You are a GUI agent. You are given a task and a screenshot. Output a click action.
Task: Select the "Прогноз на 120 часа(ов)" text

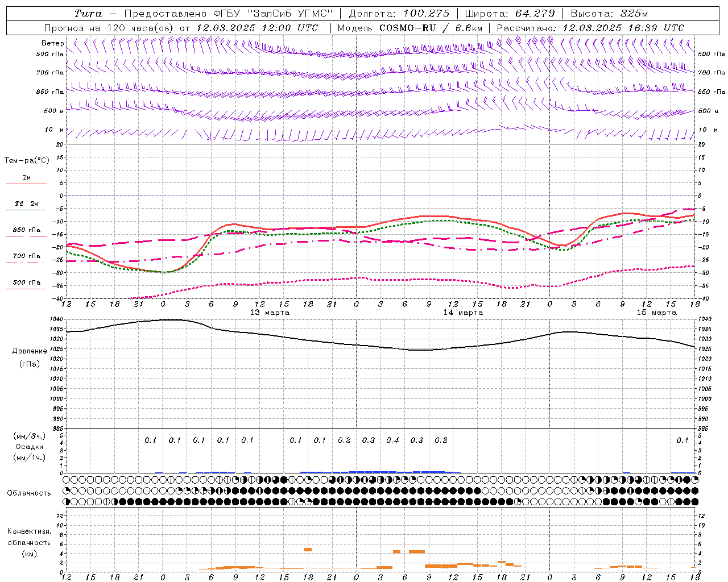109,28
